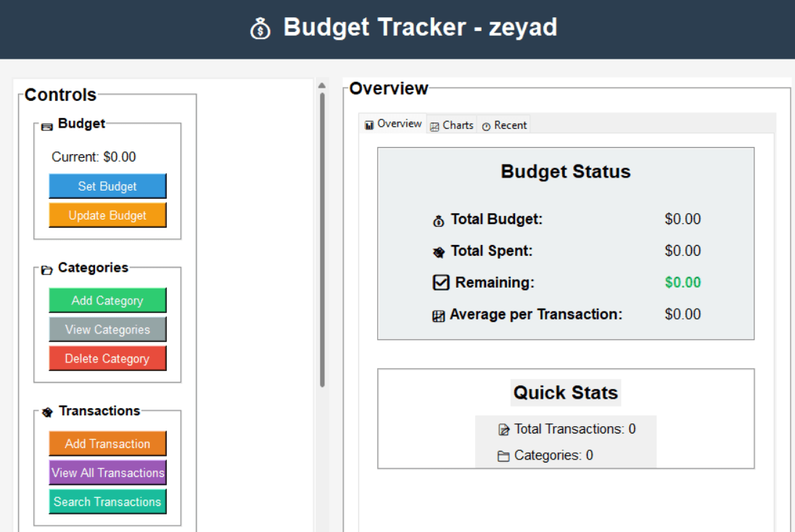Image resolution: width=795 pixels, height=532 pixels.
Task: Click the graph icon on the Charts tab
Action: coord(434,127)
